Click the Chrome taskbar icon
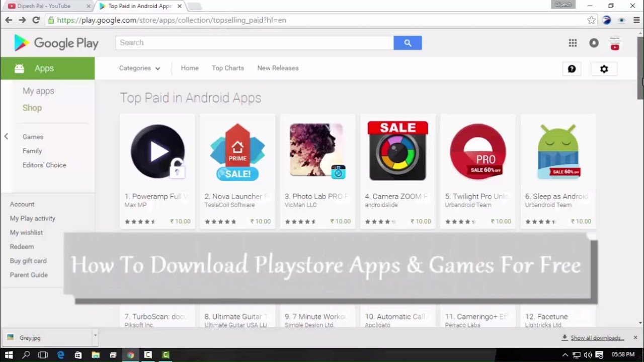Image resolution: width=644 pixels, height=362 pixels. click(130, 355)
